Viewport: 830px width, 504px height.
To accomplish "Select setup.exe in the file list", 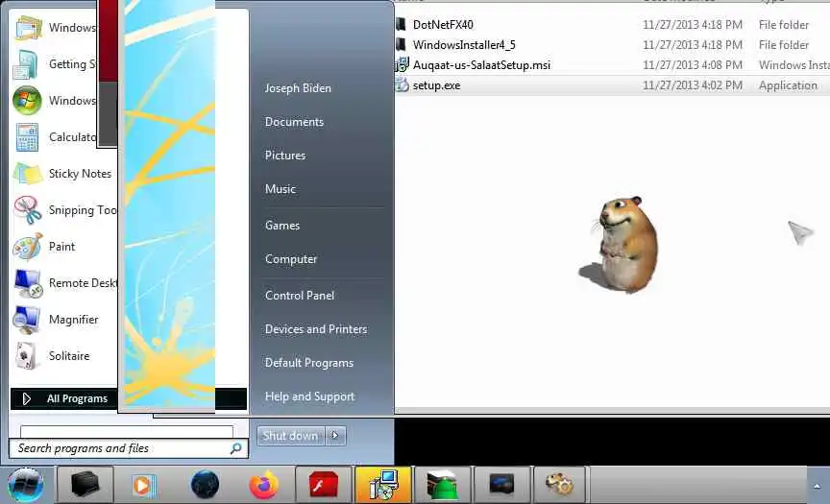I will [x=437, y=85].
